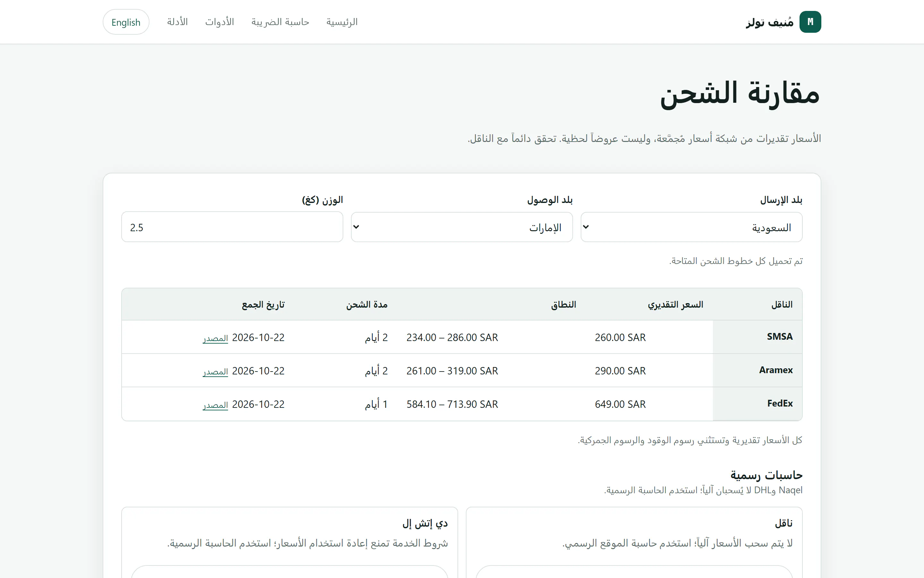Viewport: 924px width, 578px height.
Task: Select the FedEx carrier cell
Action: (x=757, y=404)
